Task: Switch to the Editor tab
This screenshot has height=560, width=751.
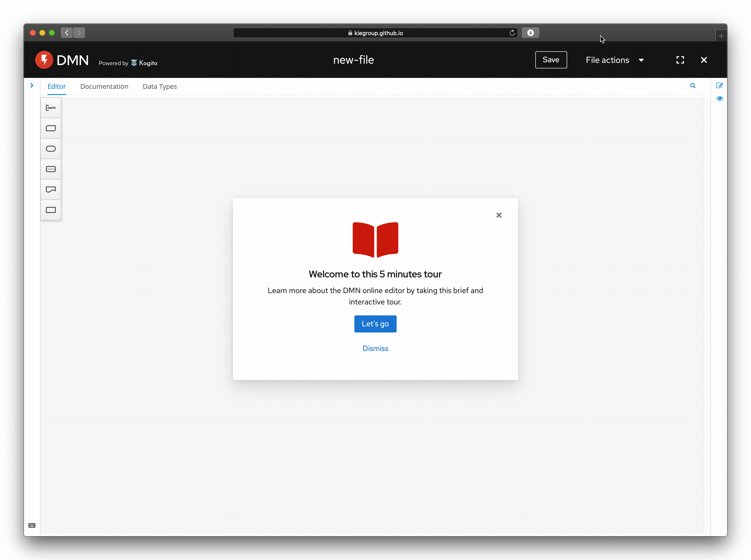Action: point(57,86)
